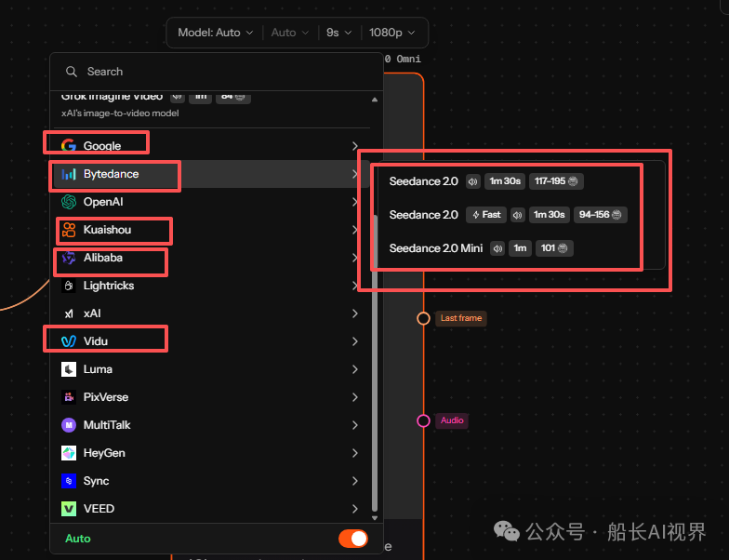Click the Last frame label
This screenshot has height=560, width=729.
coord(461,318)
